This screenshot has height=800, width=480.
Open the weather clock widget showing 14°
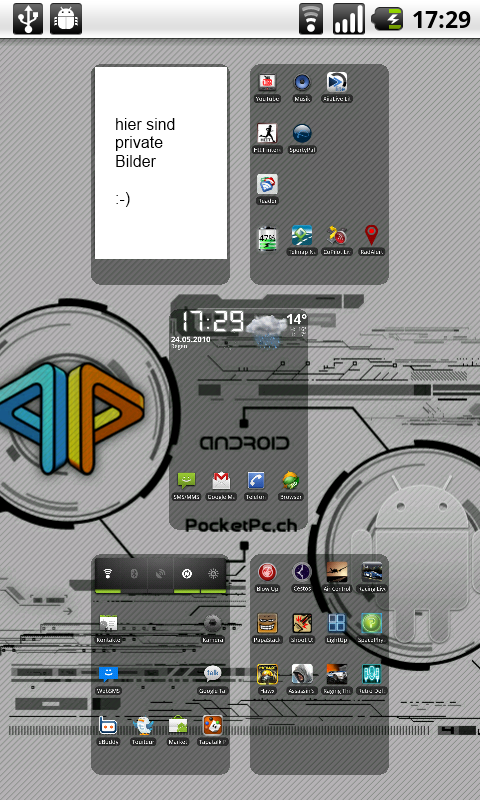[239, 329]
